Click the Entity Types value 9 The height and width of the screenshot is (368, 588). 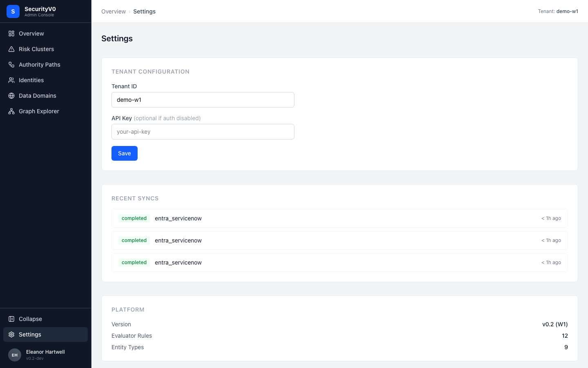566,347
